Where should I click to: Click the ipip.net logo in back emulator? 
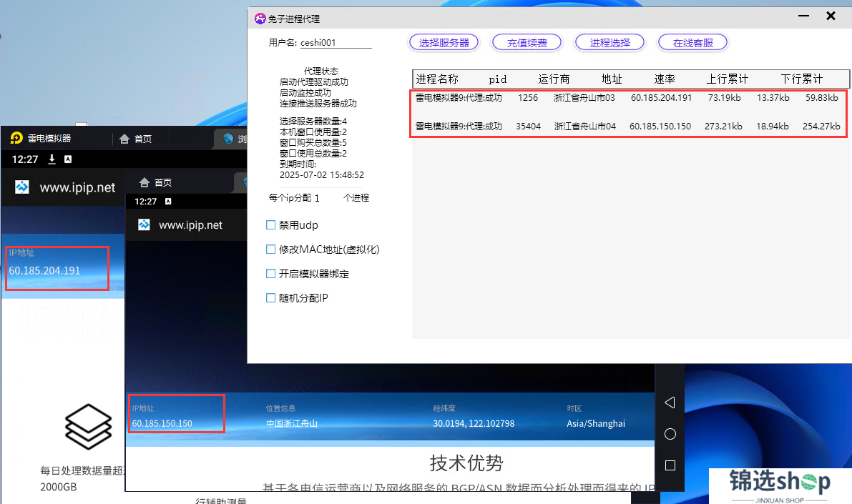(21, 187)
